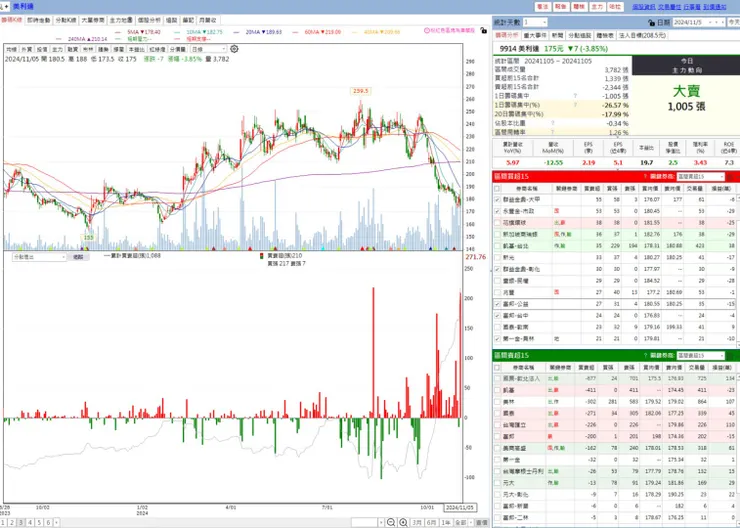Open the 新聞 tab
Screen dimensions: 740x528
click(x=557, y=35)
